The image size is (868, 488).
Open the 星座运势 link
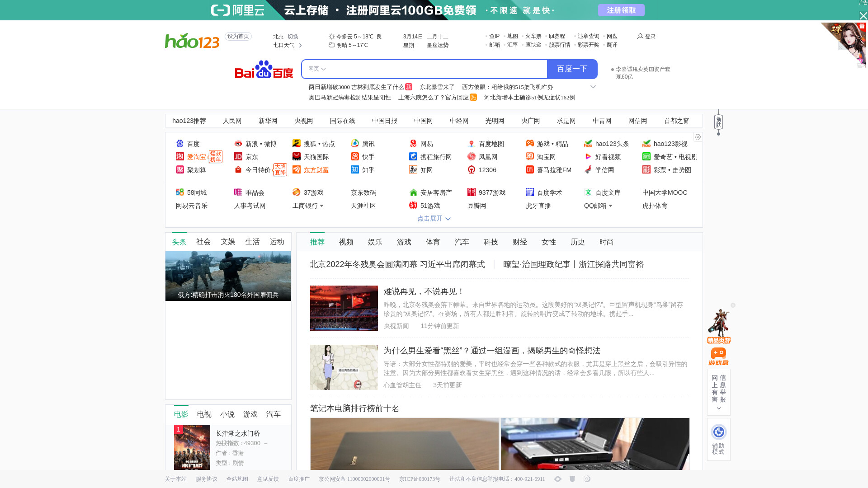click(x=438, y=45)
